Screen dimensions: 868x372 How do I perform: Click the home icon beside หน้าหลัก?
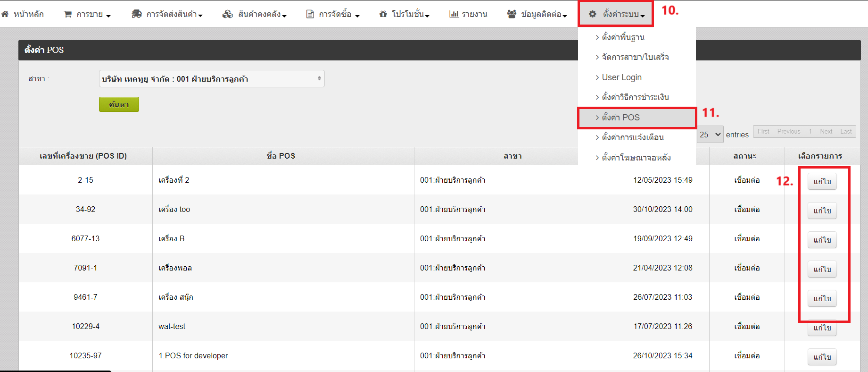(x=5, y=14)
